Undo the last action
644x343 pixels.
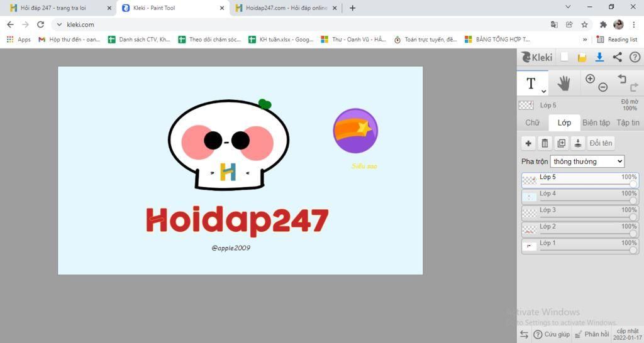tap(622, 79)
